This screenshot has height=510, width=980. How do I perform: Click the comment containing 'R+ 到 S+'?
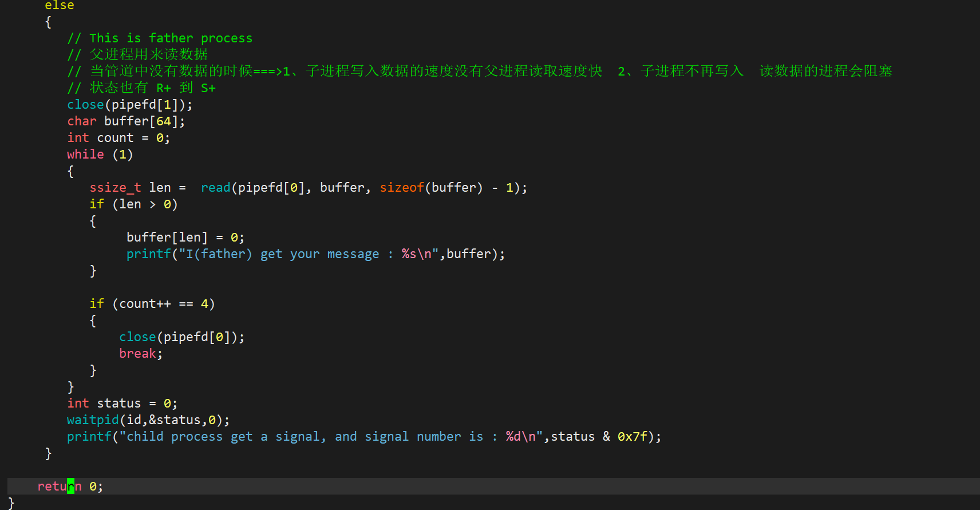point(141,88)
